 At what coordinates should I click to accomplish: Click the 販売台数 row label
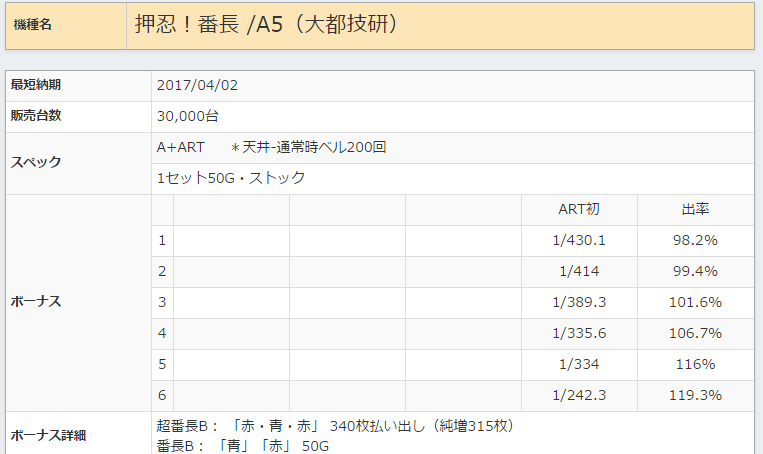click(x=36, y=116)
